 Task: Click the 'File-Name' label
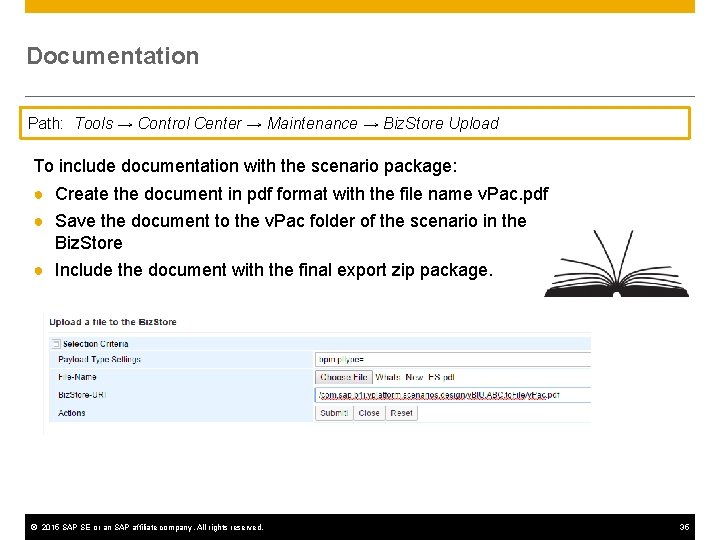(x=77, y=377)
